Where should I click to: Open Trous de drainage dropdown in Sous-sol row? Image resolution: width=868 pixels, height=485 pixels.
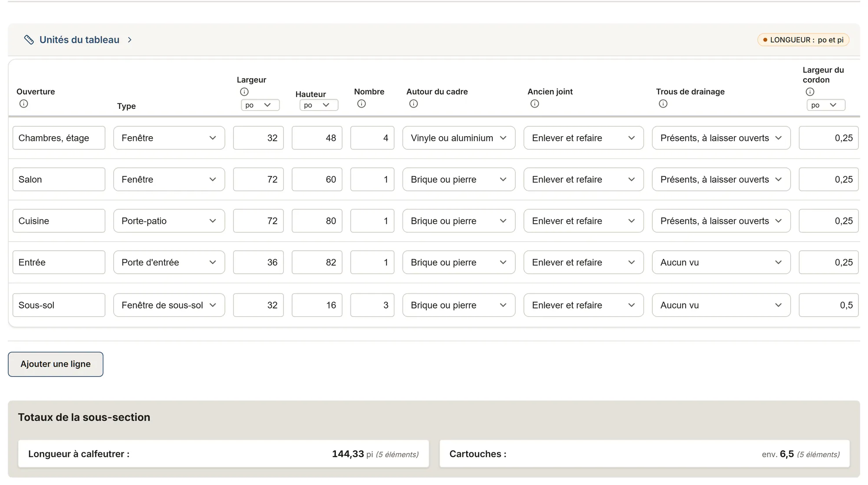tap(721, 305)
